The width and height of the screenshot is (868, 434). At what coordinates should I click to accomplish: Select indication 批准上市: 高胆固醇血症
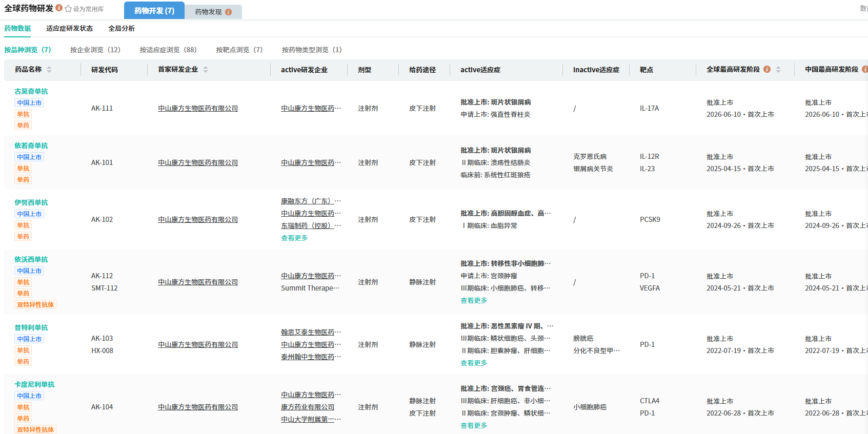(506, 213)
